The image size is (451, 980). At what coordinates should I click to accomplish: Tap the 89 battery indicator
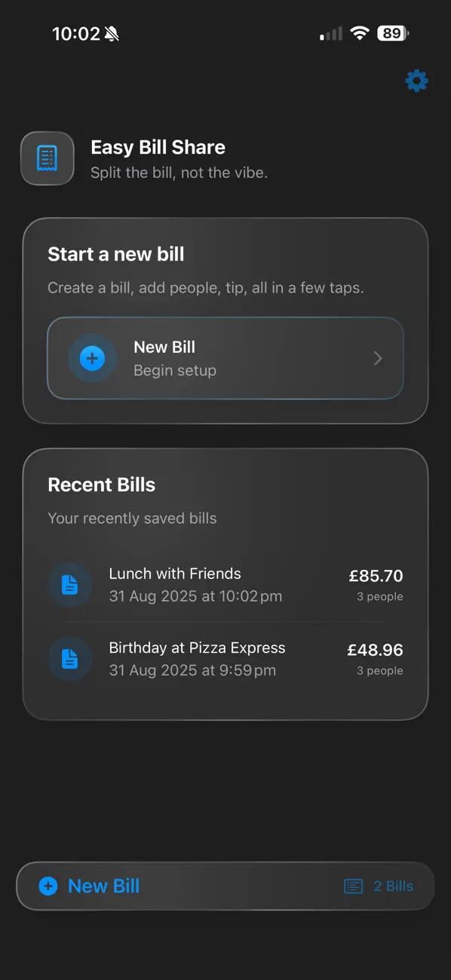click(x=391, y=32)
